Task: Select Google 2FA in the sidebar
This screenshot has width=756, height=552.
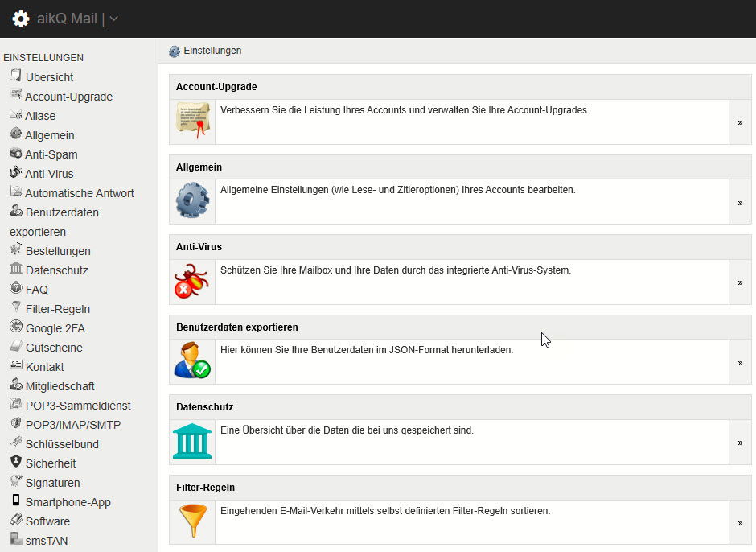Action: (x=55, y=328)
